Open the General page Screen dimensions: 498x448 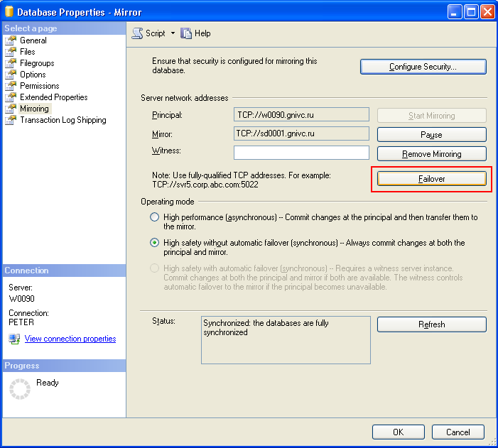click(x=33, y=40)
